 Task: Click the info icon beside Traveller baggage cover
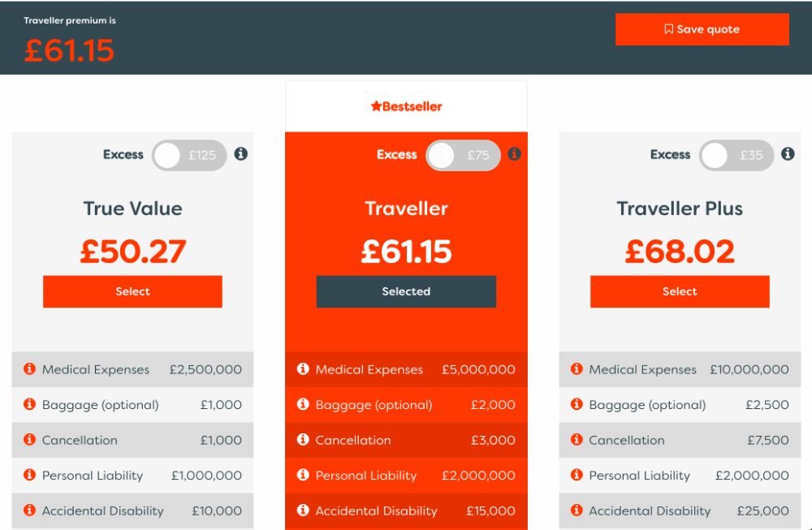(302, 404)
